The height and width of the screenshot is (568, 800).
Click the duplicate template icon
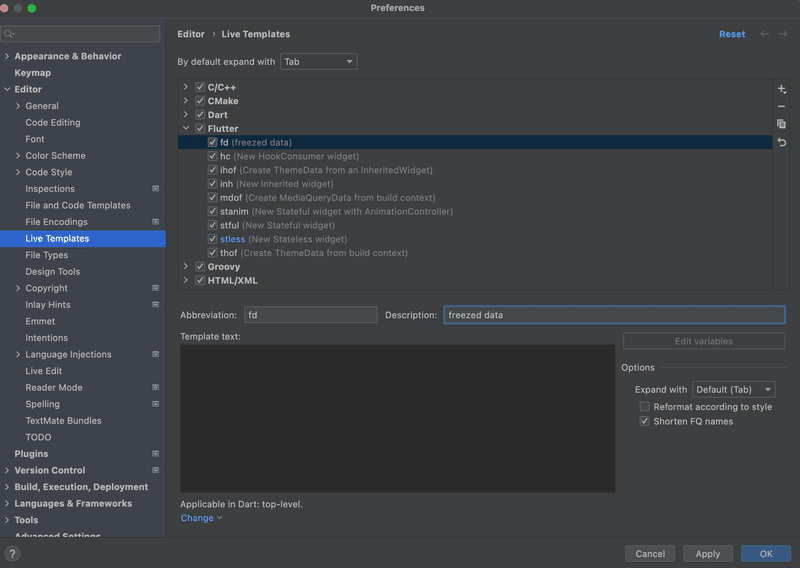coord(781,124)
